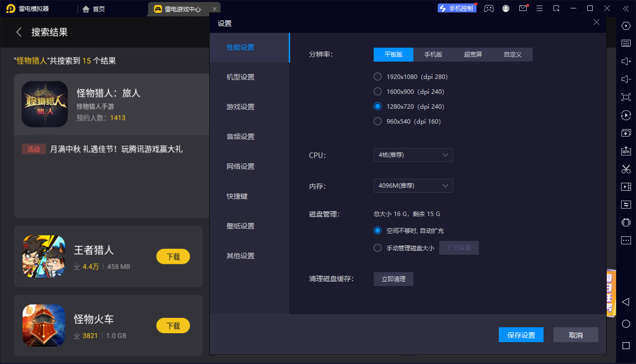The image size is (636, 364).
Task: Tap the Android home circle icon
Action: point(626,324)
